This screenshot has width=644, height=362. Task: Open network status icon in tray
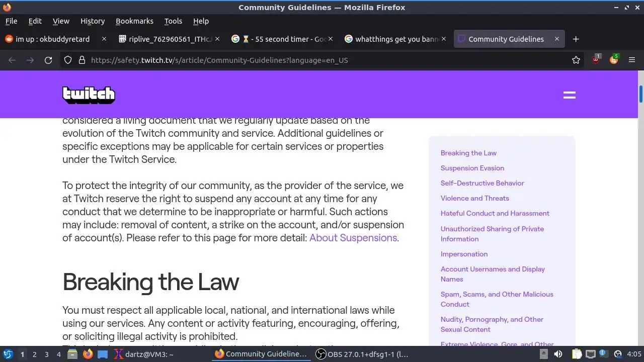[591, 354]
